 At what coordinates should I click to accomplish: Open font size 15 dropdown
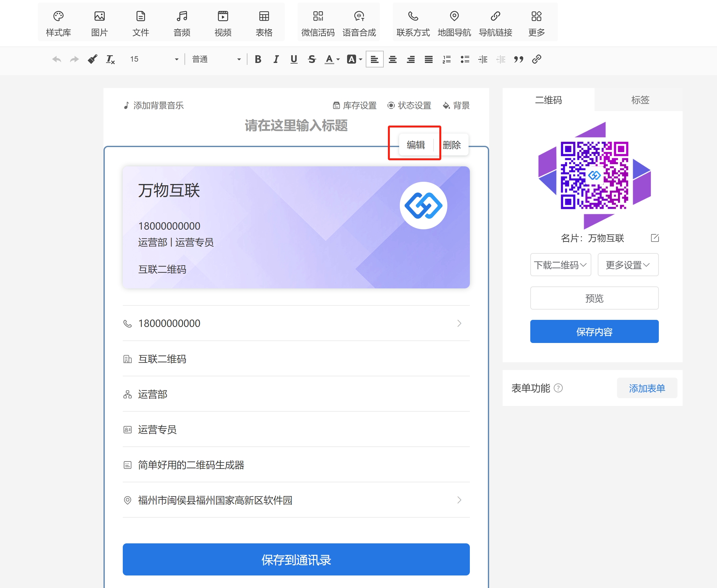154,59
